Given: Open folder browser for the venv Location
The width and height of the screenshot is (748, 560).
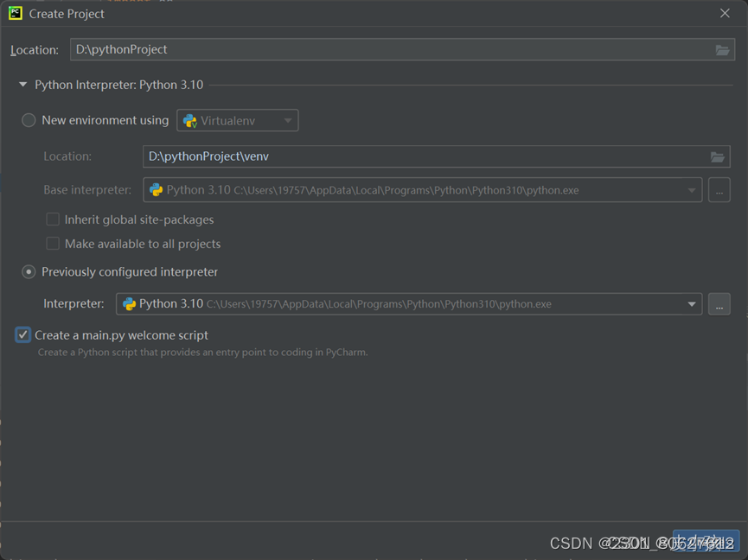Looking at the screenshot, I should coord(718,156).
